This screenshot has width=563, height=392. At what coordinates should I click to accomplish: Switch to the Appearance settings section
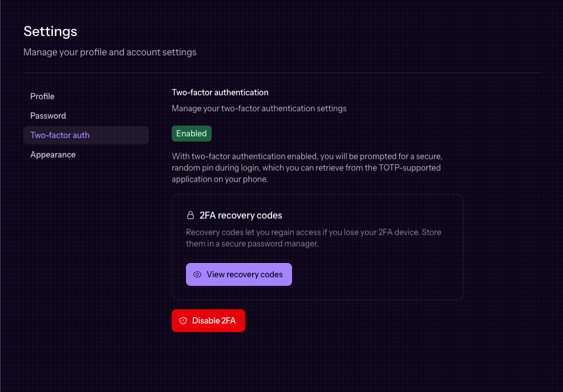[53, 155]
